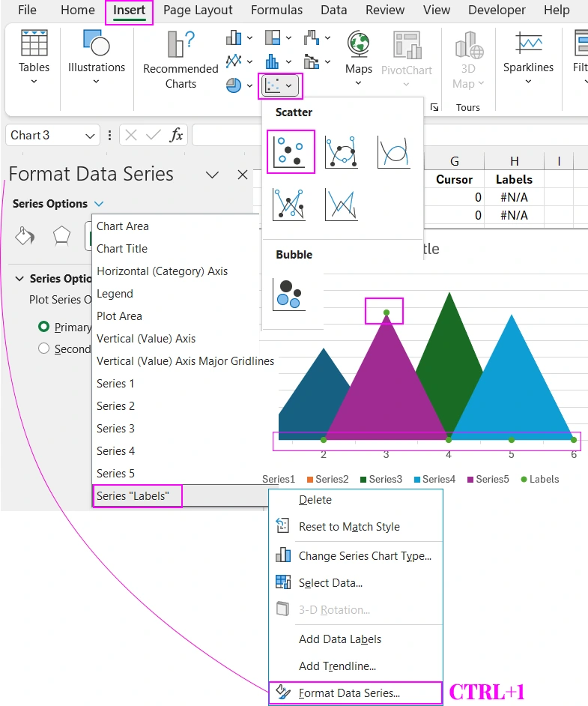The height and width of the screenshot is (706, 588).
Task: Open the Name Box dropdown showing Chart 3
Action: pyautogui.click(x=91, y=136)
